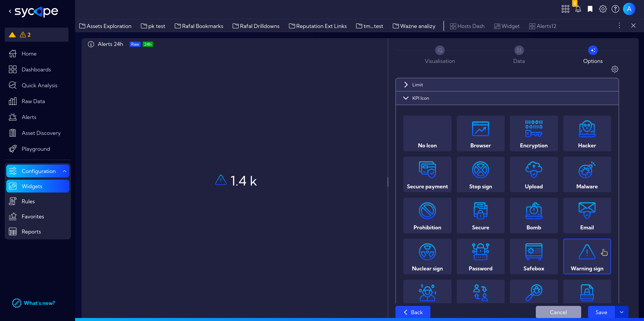Show widget info icon beside Alerts 24h

[91, 44]
